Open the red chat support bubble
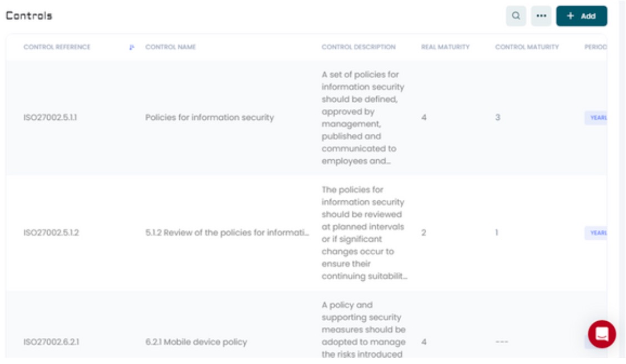Viewport: 626px width, 364px height. [602, 334]
